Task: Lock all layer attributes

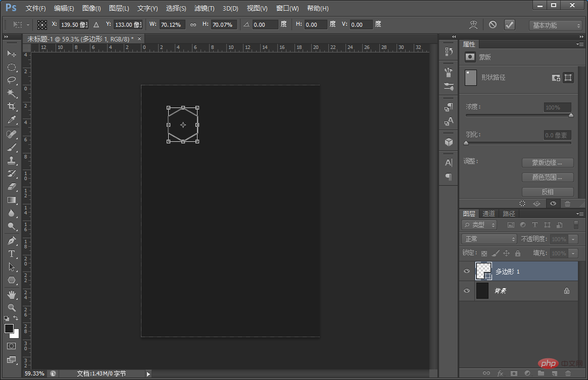Action: [518, 253]
